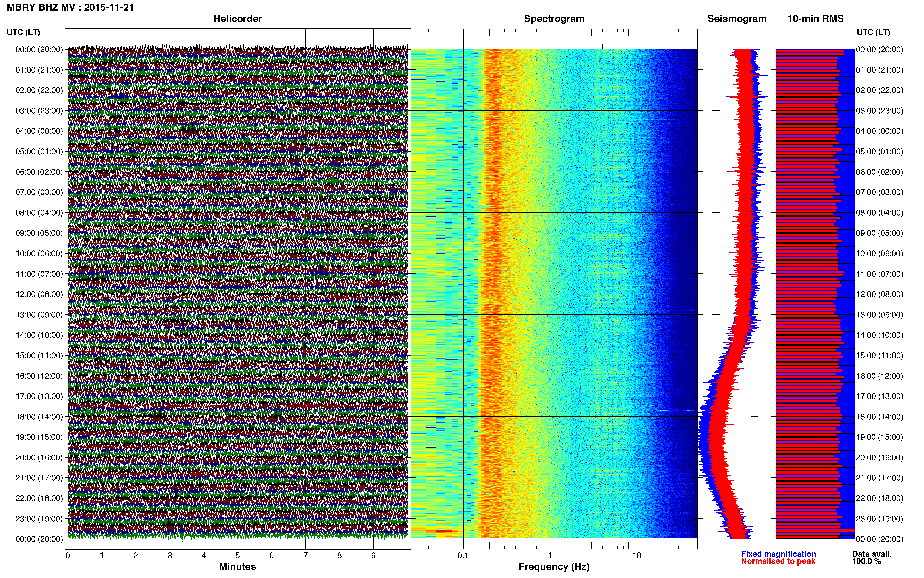Click Helicorder time label '07:00 (03:00)'
This screenshot has width=924, height=578.
click(39, 192)
